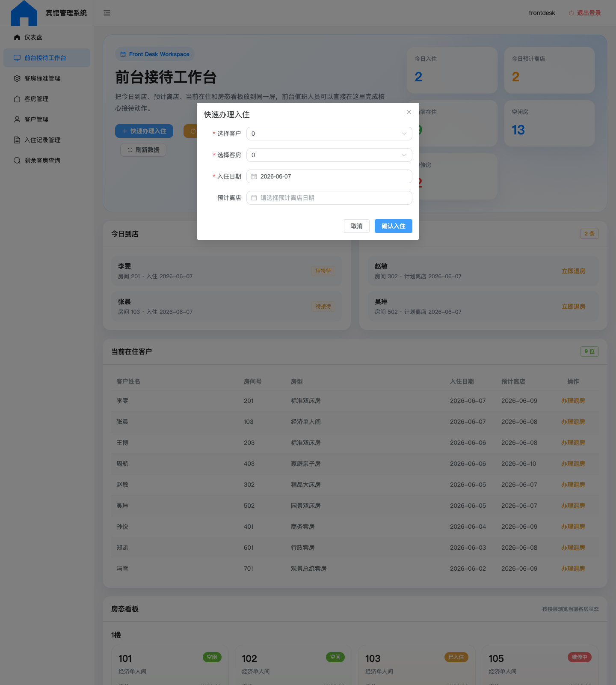Click 待接待 tag for 李雯
The image size is (616, 685).
point(323,271)
